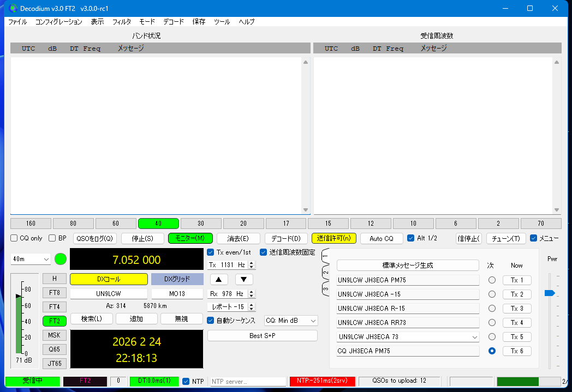Select the MSK mode button
572x392 pixels.
point(55,335)
